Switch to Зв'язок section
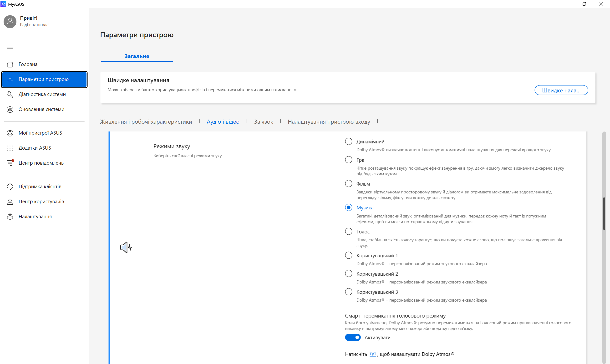The width and height of the screenshot is (610, 364). coord(263,122)
